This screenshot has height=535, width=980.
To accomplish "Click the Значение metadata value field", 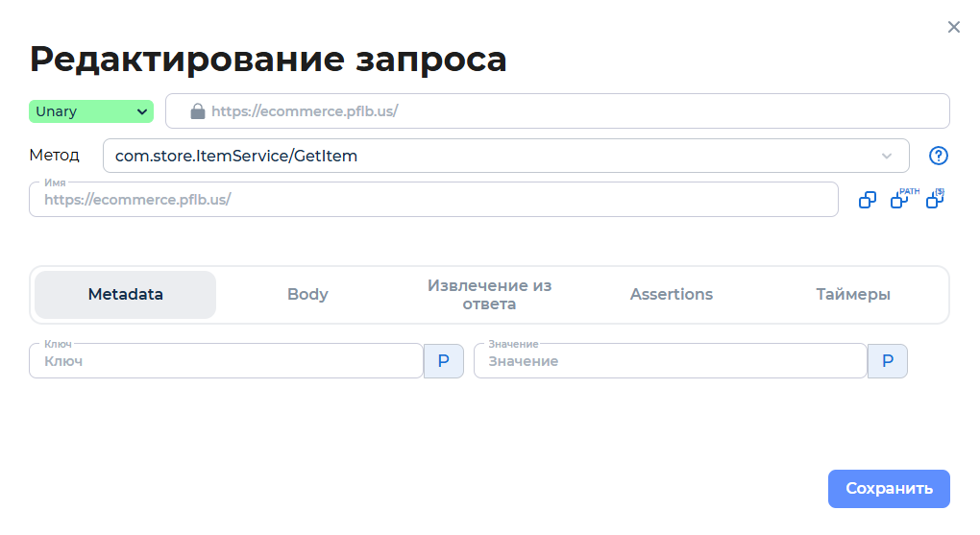I will 670,361.
